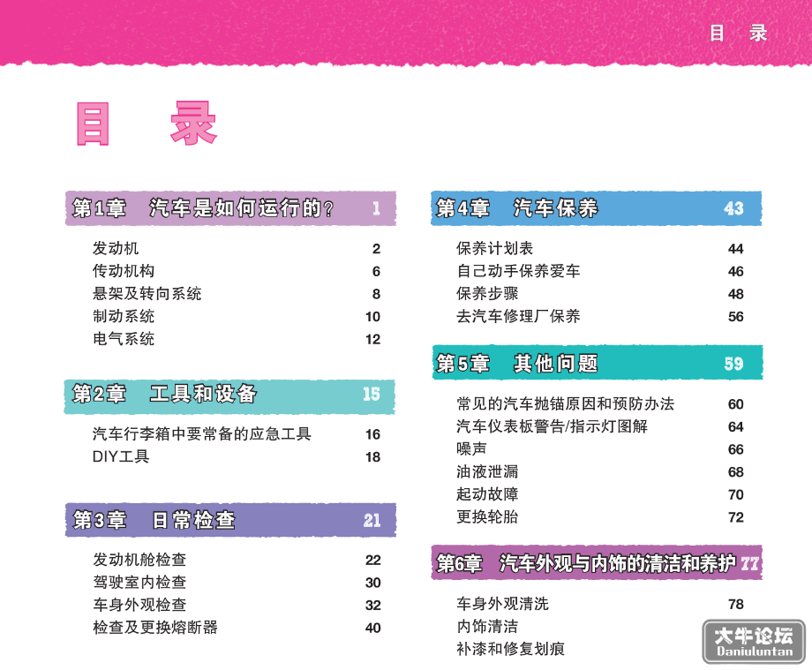Image resolution: width=812 pixels, height=670 pixels.
Task: Select the 去汽车修理厂保养 entry
Action: point(518,316)
